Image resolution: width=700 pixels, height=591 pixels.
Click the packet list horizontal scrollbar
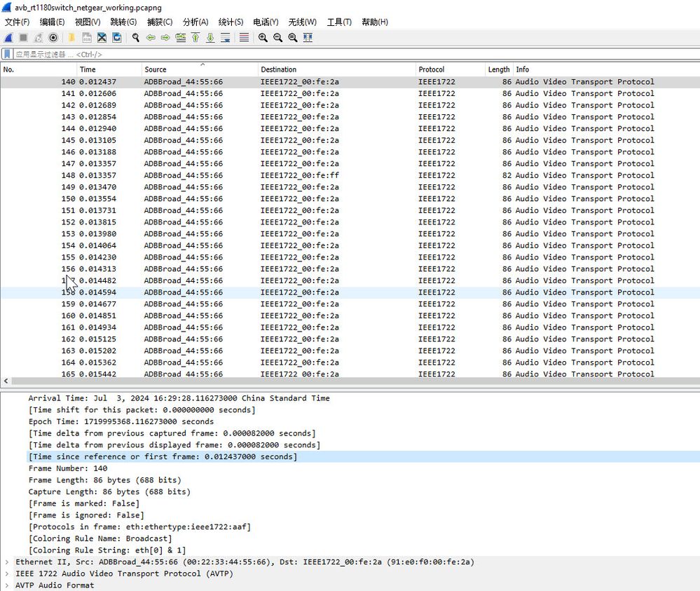(x=355, y=381)
